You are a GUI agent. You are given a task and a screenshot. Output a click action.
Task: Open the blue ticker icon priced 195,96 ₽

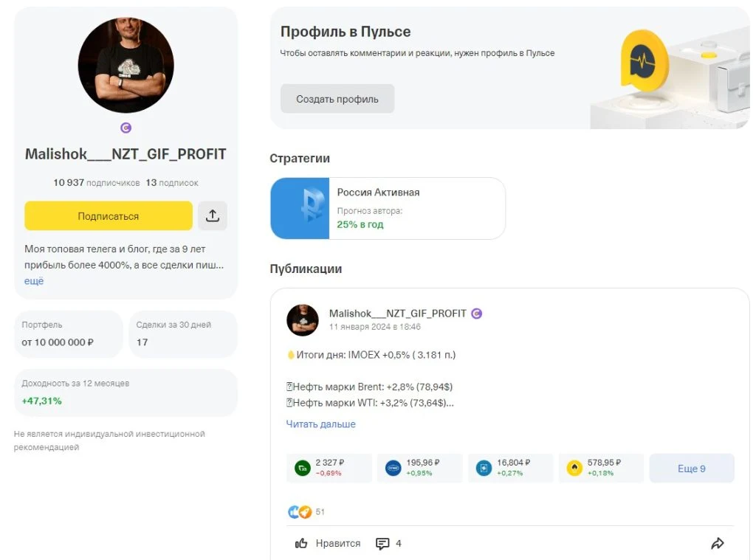pyautogui.click(x=393, y=468)
